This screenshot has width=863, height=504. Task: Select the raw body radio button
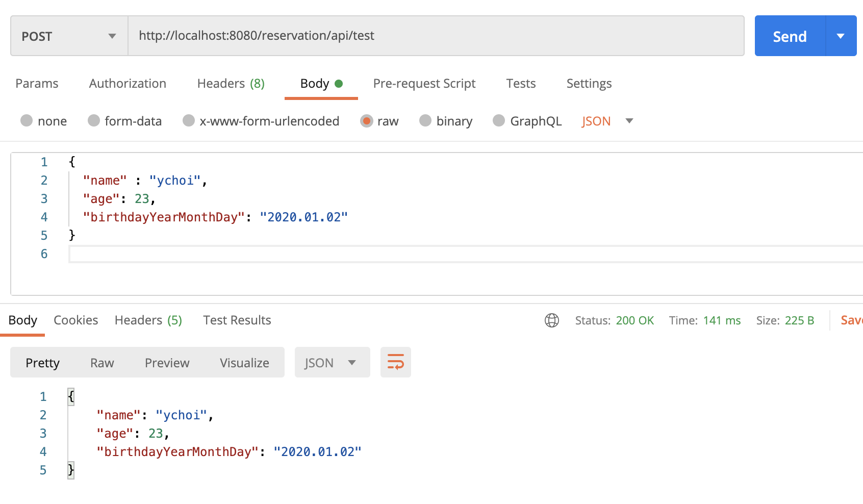(366, 120)
